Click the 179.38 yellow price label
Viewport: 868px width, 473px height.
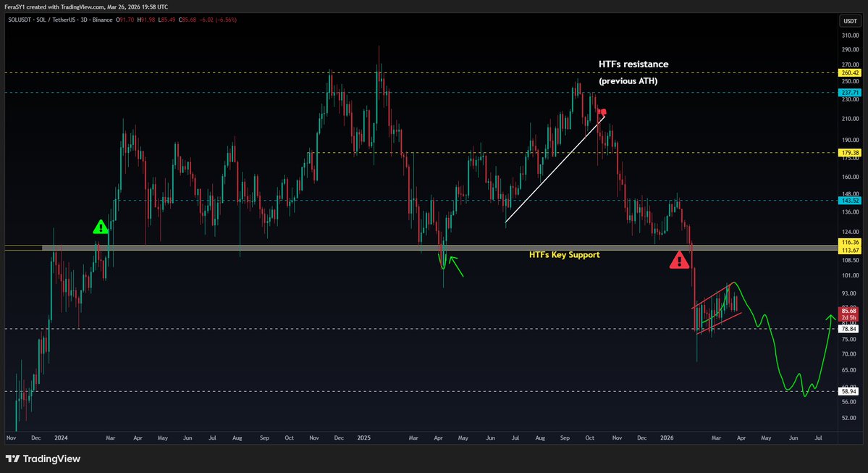(x=850, y=153)
